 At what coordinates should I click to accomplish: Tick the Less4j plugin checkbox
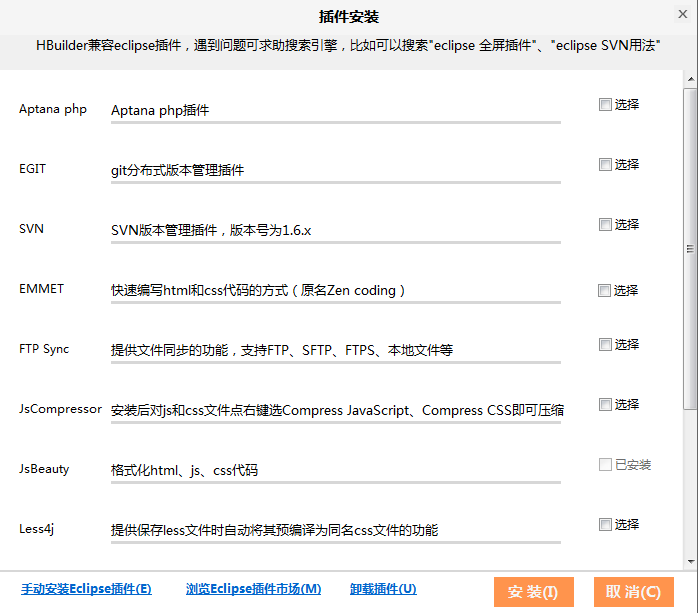(605, 524)
